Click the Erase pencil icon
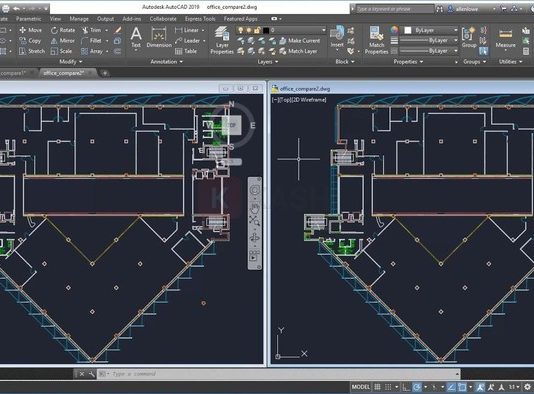The height and width of the screenshot is (394, 534). click(x=118, y=30)
